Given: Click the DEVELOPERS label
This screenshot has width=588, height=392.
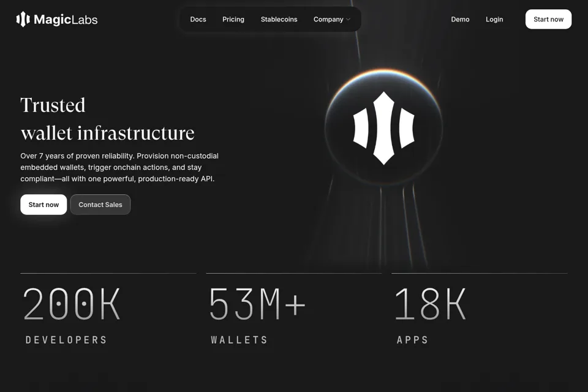Looking at the screenshot, I should click(66, 340).
